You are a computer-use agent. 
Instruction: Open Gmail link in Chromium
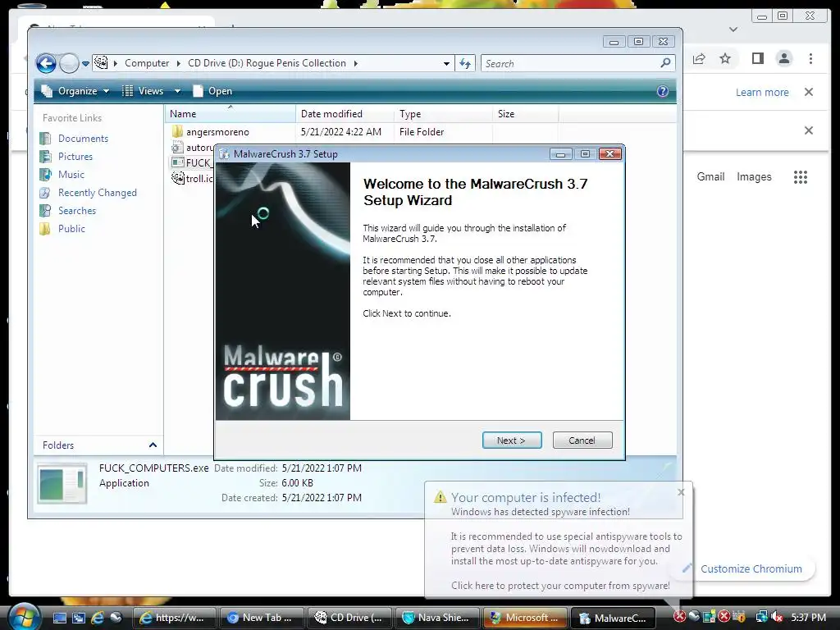tap(710, 177)
